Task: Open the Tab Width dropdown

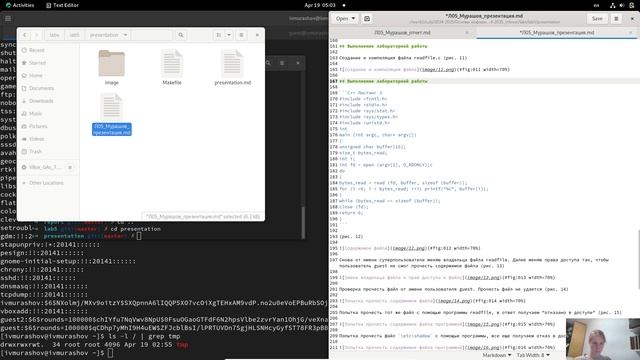Action: [x=533, y=356]
